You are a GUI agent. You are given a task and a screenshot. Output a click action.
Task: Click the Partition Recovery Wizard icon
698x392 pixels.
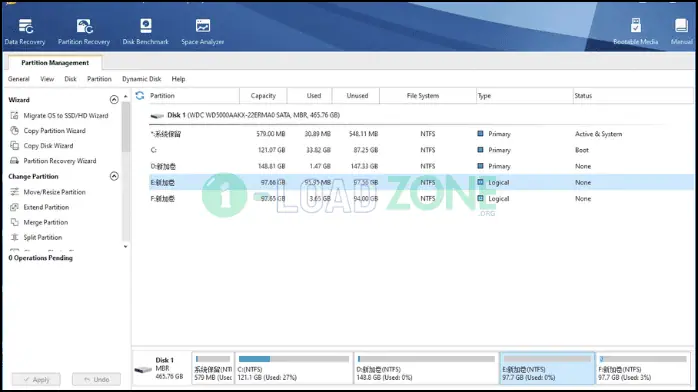pyautogui.click(x=14, y=161)
